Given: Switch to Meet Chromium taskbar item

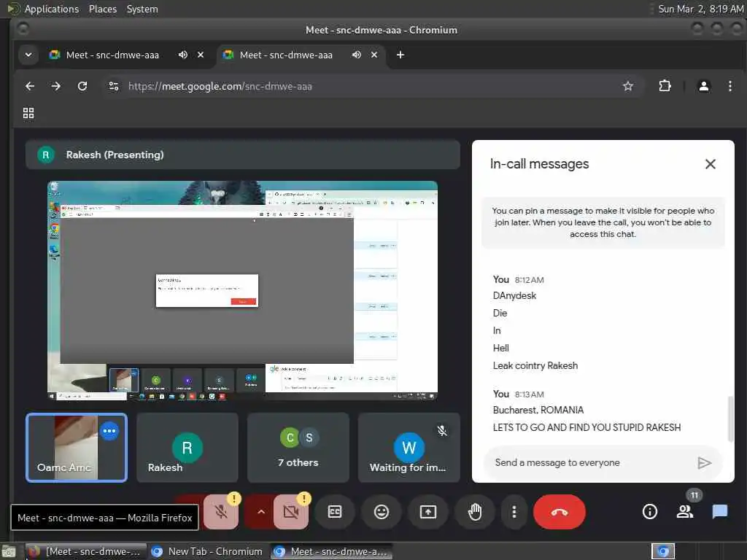Looking at the screenshot, I should click(332, 551).
